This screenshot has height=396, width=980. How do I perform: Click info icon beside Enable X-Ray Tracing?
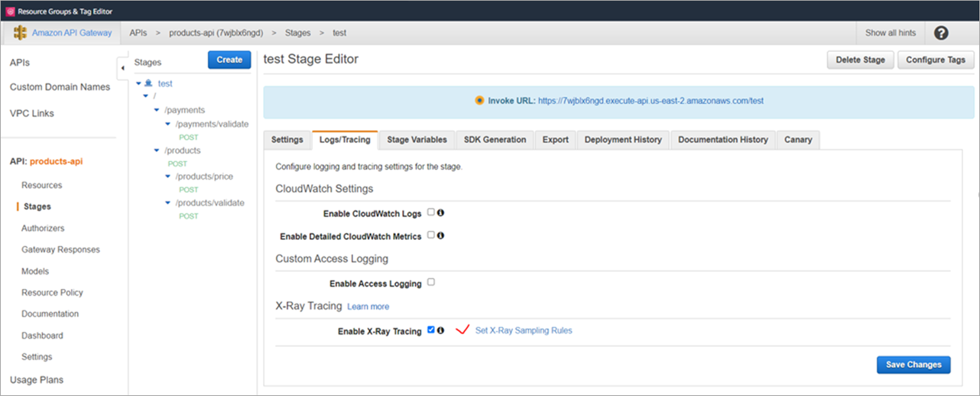coord(440,330)
